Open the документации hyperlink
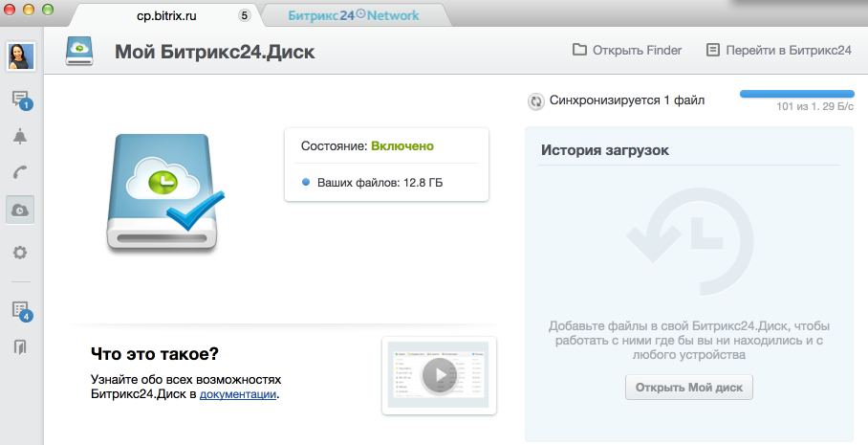Image resolution: width=868 pixels, height=445 pixels. [x=237, y=394]
